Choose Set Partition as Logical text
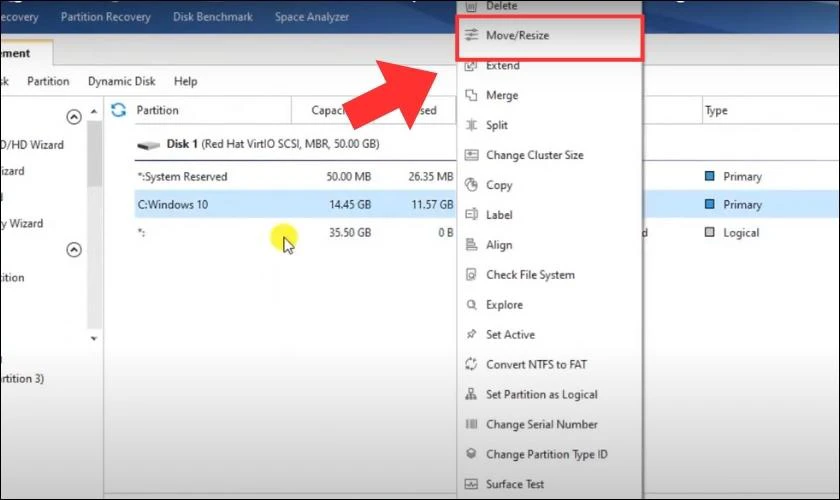The width and height of the screenshot is (840, 500). point(542,394)
